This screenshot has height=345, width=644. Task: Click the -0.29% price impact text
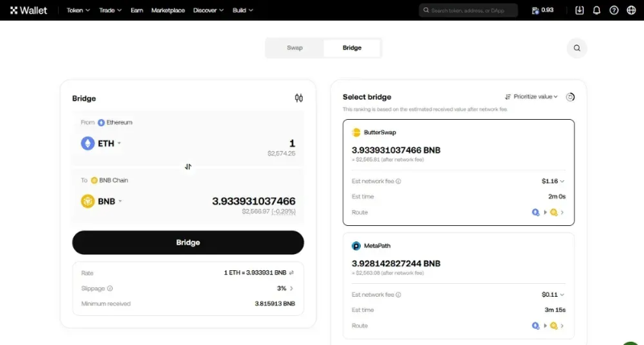[283, 212]
